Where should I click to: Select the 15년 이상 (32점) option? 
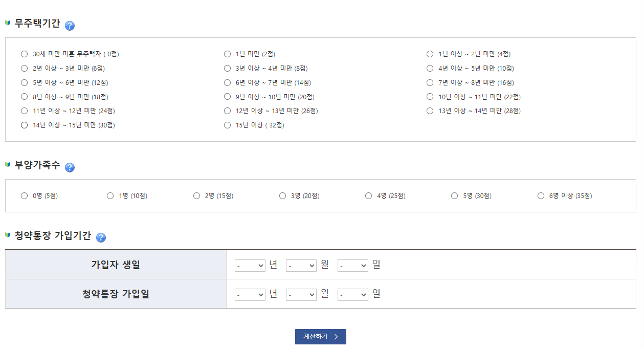227,124
